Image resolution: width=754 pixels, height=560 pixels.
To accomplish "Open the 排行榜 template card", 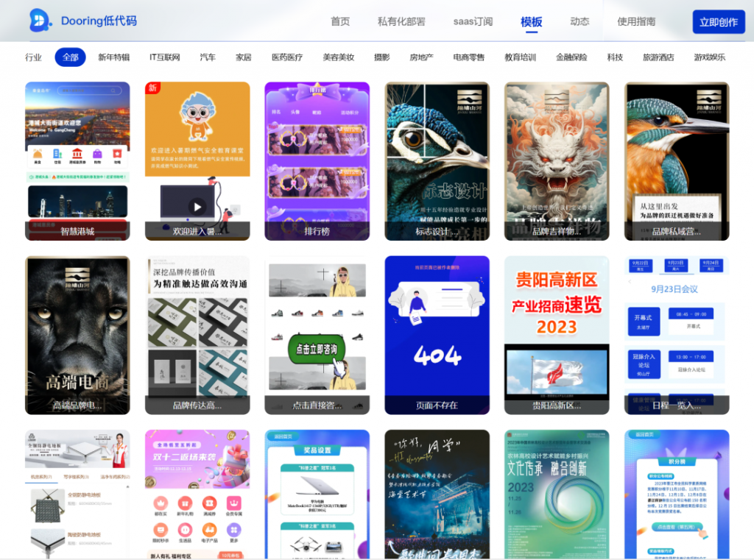I will point(317,161).
